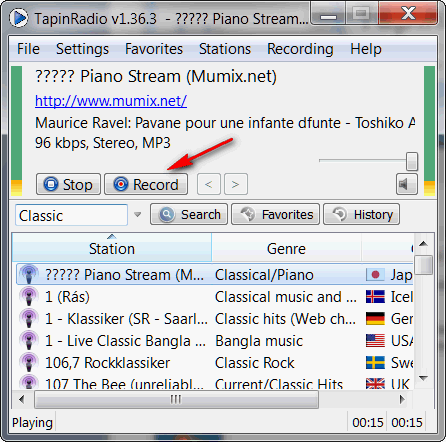Click podcast icon of 1 (Rás) row
This screenshot has width=446, height=442.
pyautogui.click(x=29, y=297)
